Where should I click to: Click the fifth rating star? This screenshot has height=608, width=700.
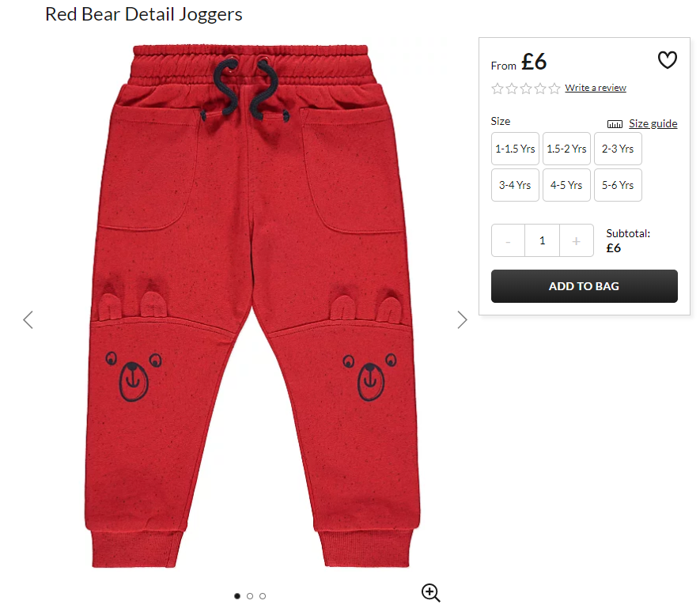pyautogui.click(x=554, y=89)
